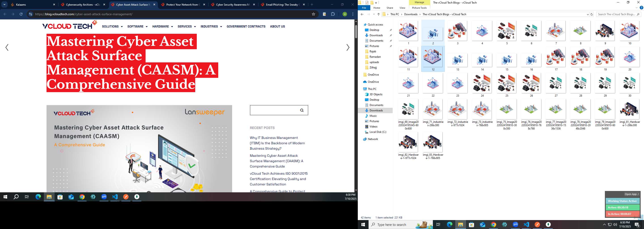This screenshot has width=644, height=229.
Task: Refresh the Explorer folder view
Action: [591, 14]
